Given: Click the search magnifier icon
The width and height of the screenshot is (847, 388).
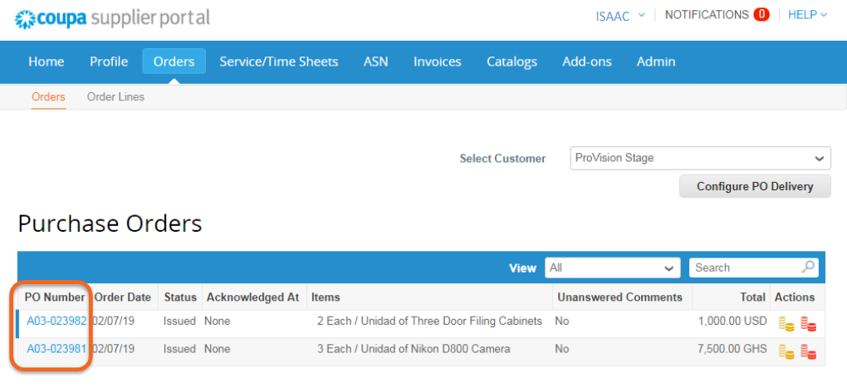Looking at the screenshot, I should pos(808,267).
